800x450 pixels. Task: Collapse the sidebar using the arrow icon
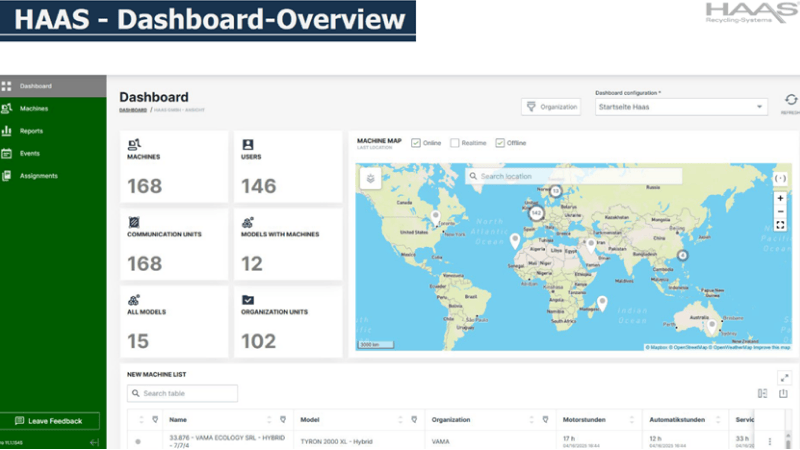pos(94,442)
